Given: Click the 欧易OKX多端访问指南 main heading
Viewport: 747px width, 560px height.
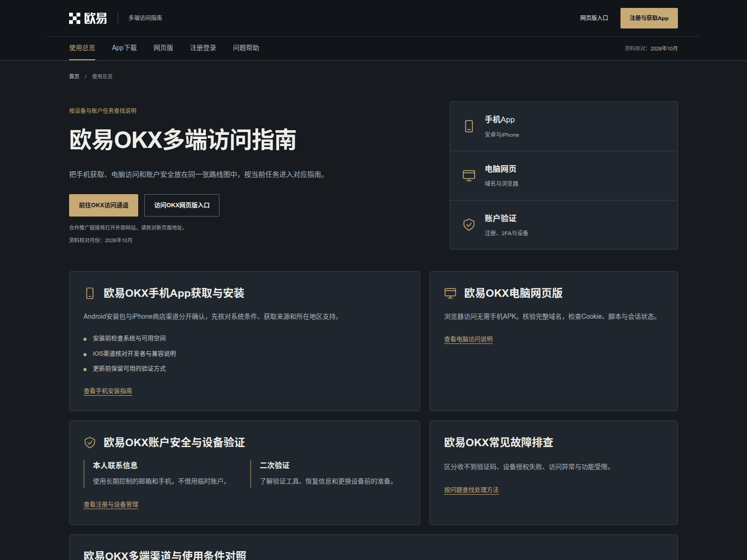Looking at the screenshot, I should pos(183,140).
